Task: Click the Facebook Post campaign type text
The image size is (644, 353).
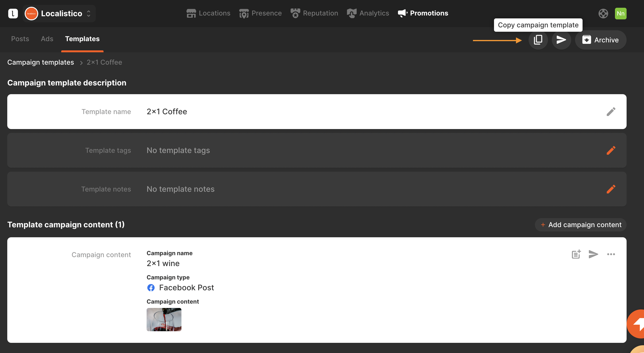Action: [187, 288]
